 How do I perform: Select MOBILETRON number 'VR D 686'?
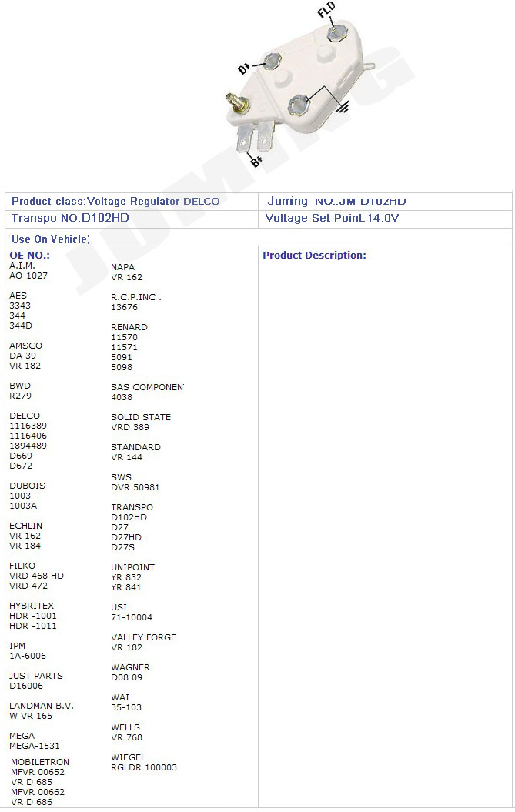coord(32,802)
